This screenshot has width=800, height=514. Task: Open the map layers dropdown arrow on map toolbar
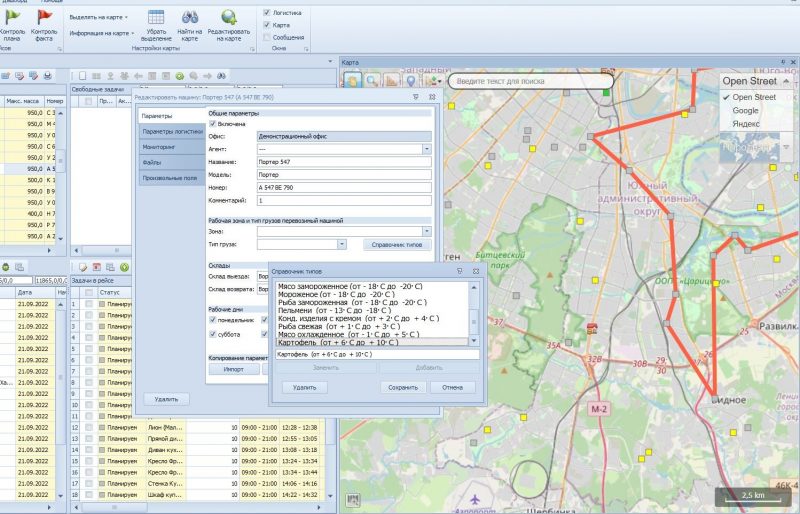click(x=439, y=81)
